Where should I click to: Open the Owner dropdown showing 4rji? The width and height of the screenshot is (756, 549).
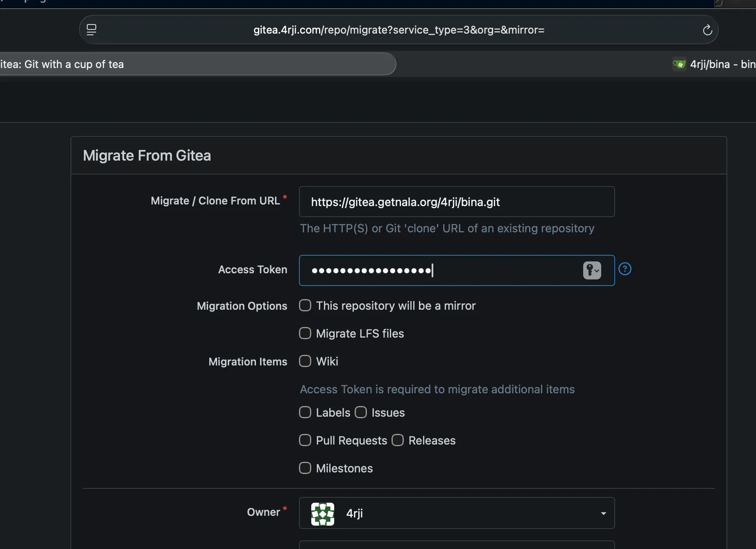click(457, 513)
